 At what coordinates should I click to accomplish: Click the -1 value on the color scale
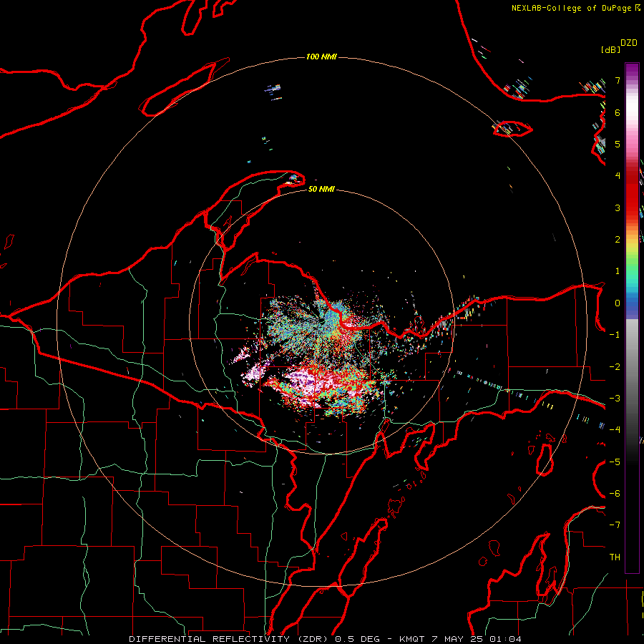(615, 335)
